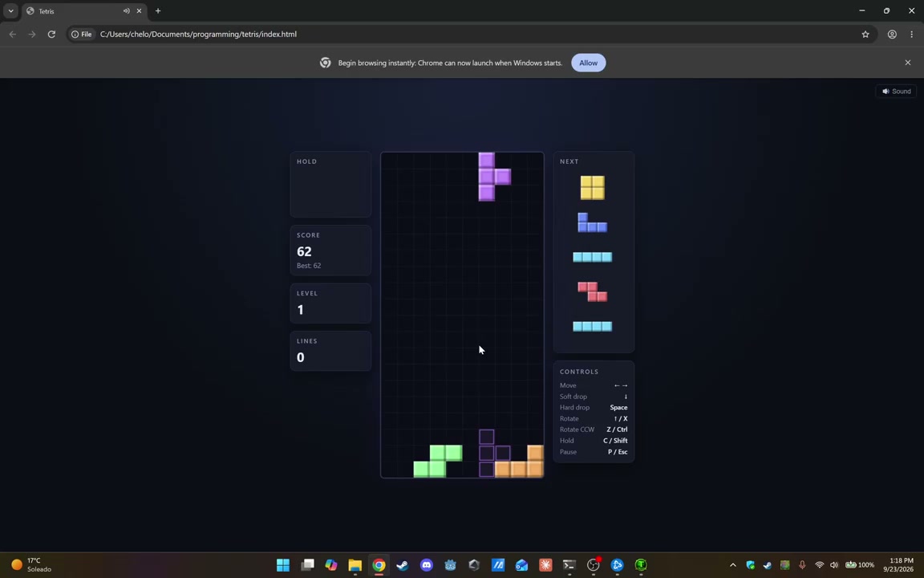
Task: Open the terminal from the taskbar
Action: pos(569,565)
